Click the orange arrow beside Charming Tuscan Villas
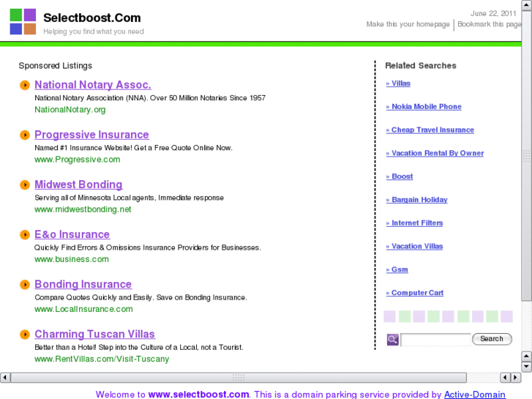 pyautogui.click(x=25, y=335)
